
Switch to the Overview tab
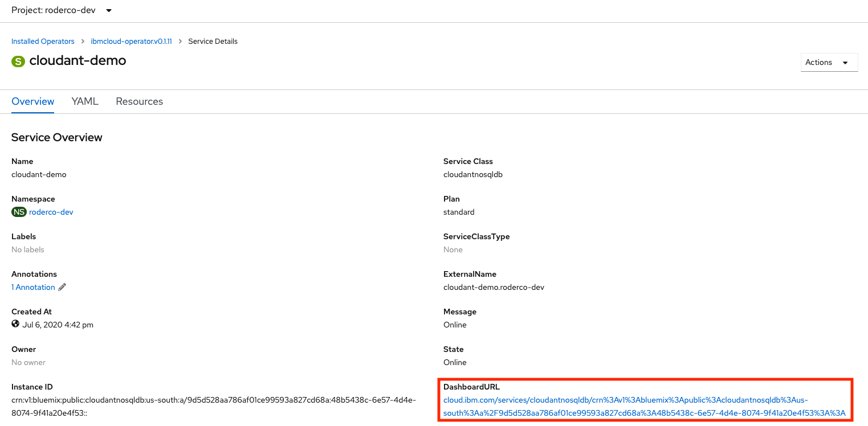click(33, 101)
